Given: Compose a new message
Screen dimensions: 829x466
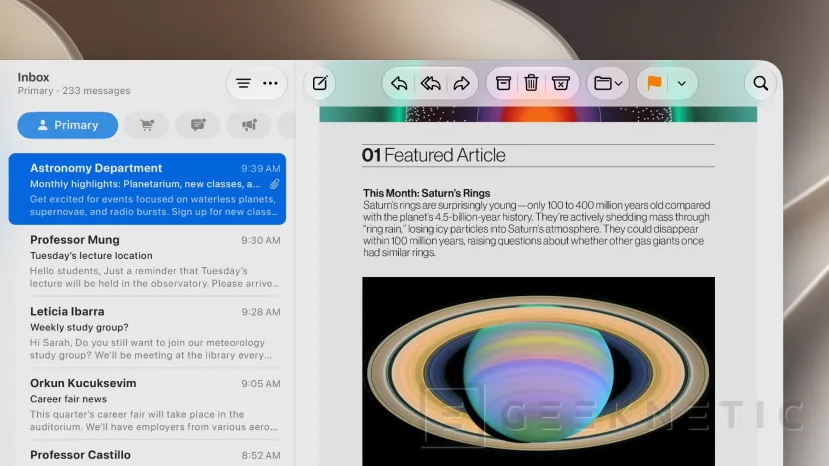Looking at the screenshot, I should tap(320, 83).
